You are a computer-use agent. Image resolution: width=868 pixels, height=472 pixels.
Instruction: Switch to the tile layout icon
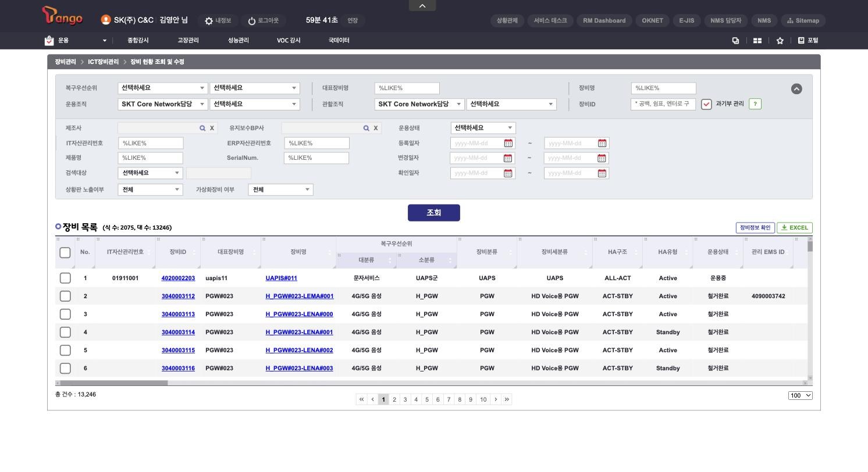pos(757,41)
